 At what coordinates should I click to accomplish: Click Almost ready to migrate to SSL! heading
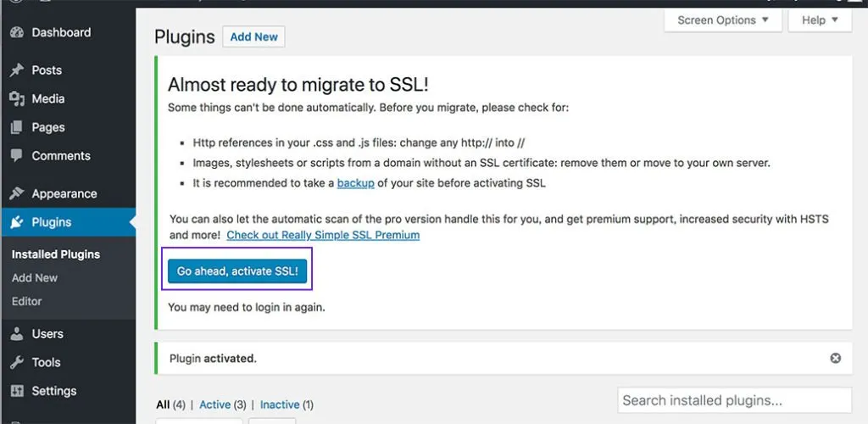click(298, 85)
